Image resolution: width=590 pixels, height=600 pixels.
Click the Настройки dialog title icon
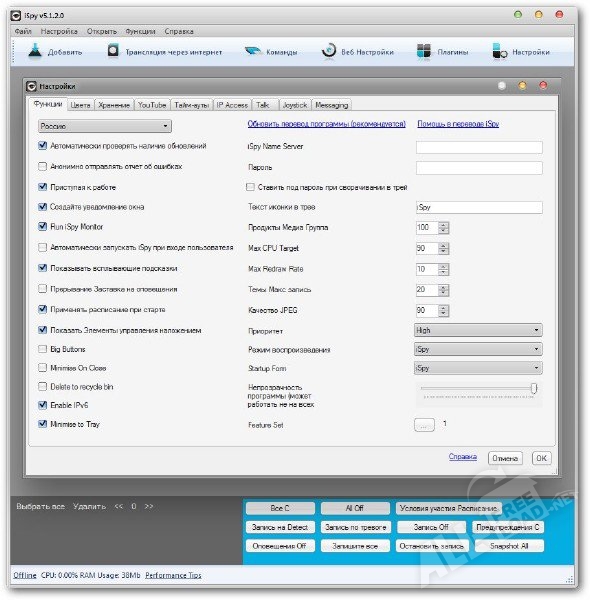(31, 86)
